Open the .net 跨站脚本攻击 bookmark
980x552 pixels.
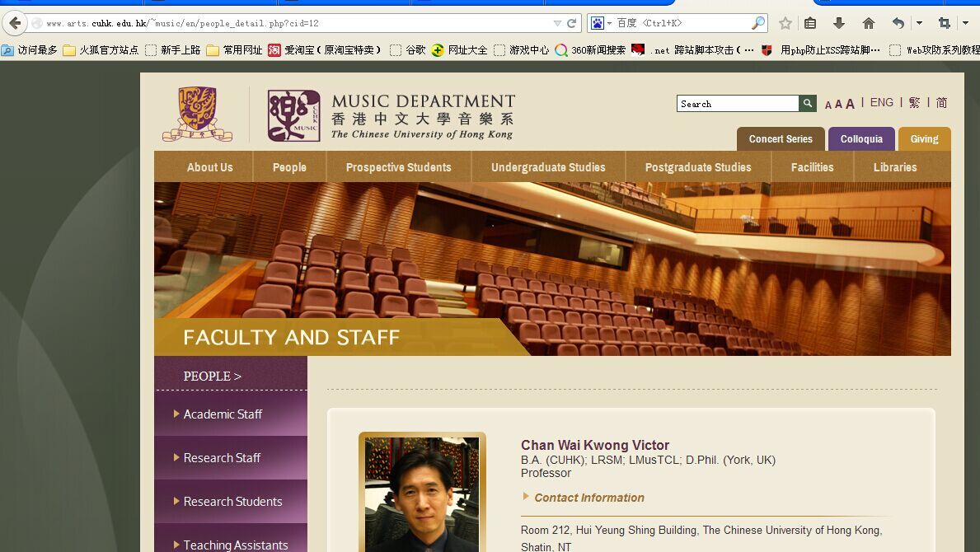tap(693, 50)
